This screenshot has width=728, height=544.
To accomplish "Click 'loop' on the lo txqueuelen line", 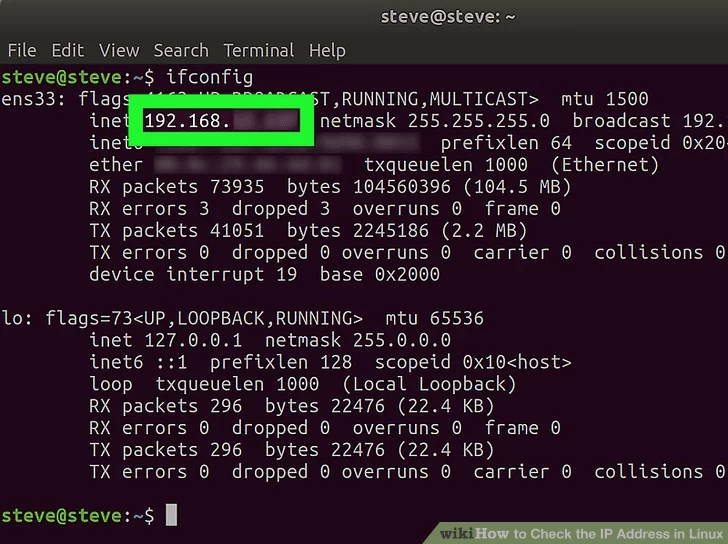I will pyautogui.click(x=111, y=384).
